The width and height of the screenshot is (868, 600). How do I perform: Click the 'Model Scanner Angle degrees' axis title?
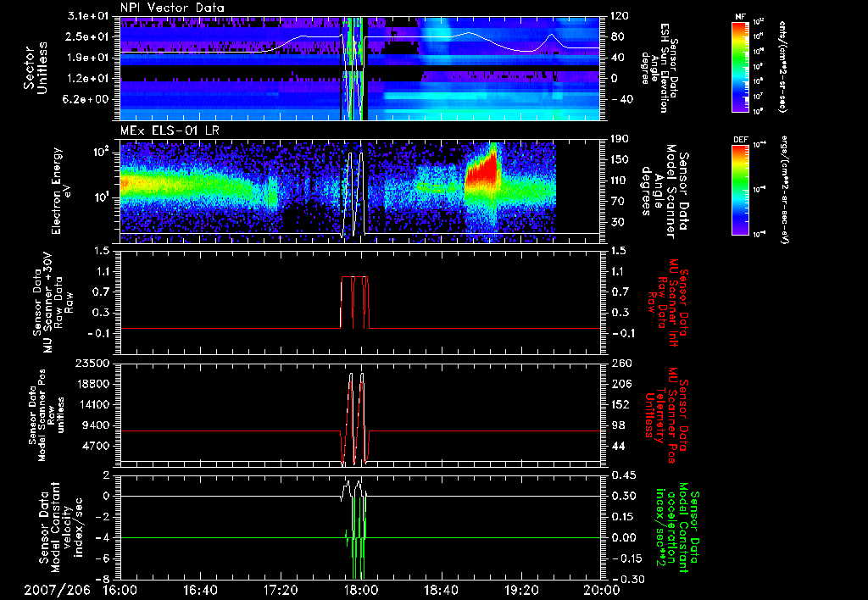tap(665, 191)
